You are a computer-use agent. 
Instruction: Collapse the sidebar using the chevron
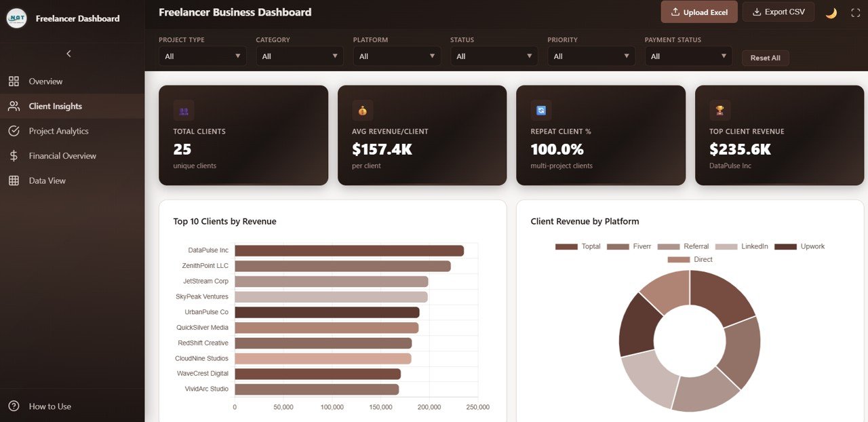click(x=68, y=53)
